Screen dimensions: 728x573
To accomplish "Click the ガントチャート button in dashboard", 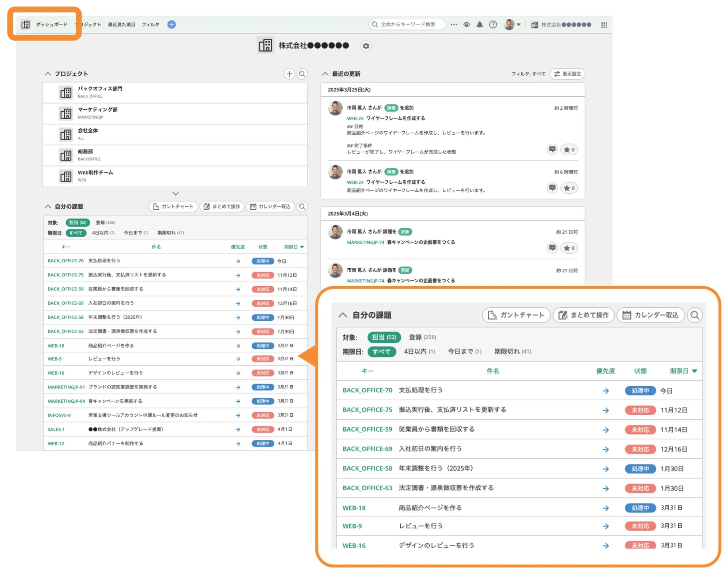I will pyautogui.click(x=173, y=206).
